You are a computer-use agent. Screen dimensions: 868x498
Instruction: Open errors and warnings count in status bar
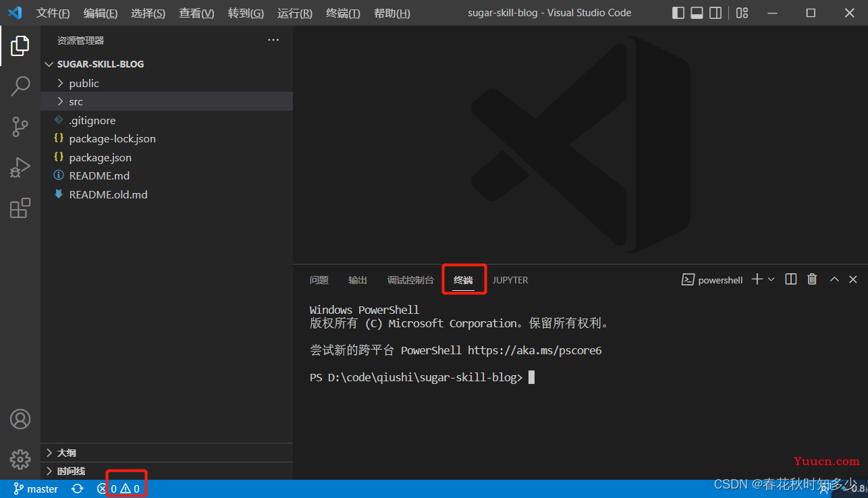[x=118, y=489]
